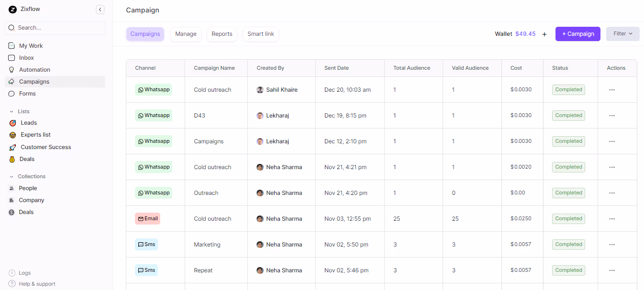This screenshot has height=290, width=644.
Task: Click Completed status for Repeat campaign
Action: click(568, 270)
